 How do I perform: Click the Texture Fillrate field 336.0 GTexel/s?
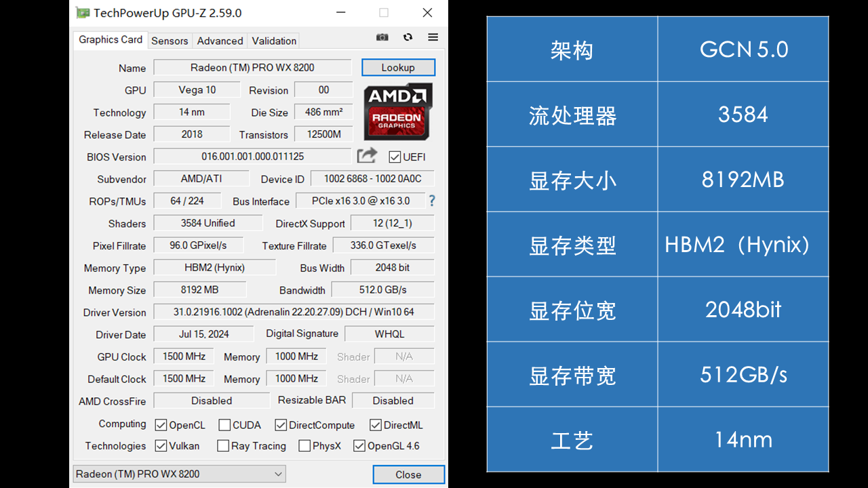click(383, 245)
